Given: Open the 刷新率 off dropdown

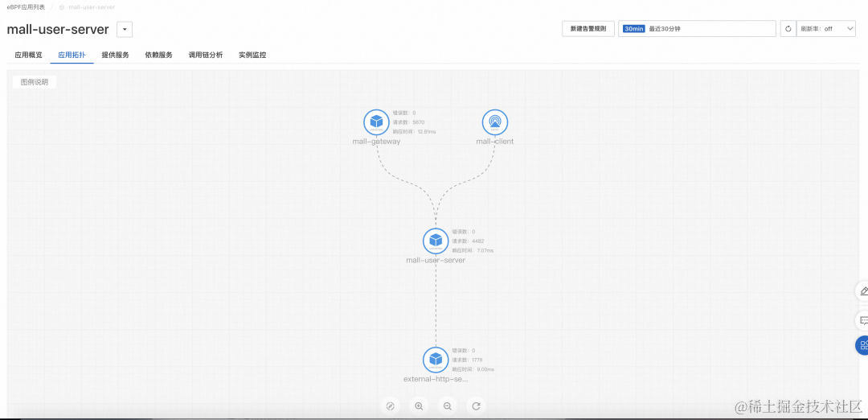Looking at the screenshot, I should 826,29.
